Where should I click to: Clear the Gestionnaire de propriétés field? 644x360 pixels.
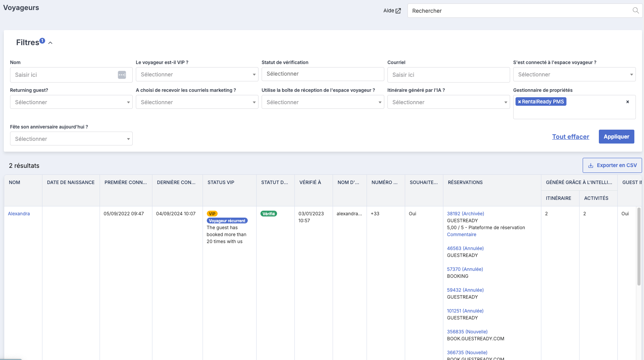point(627,102)
